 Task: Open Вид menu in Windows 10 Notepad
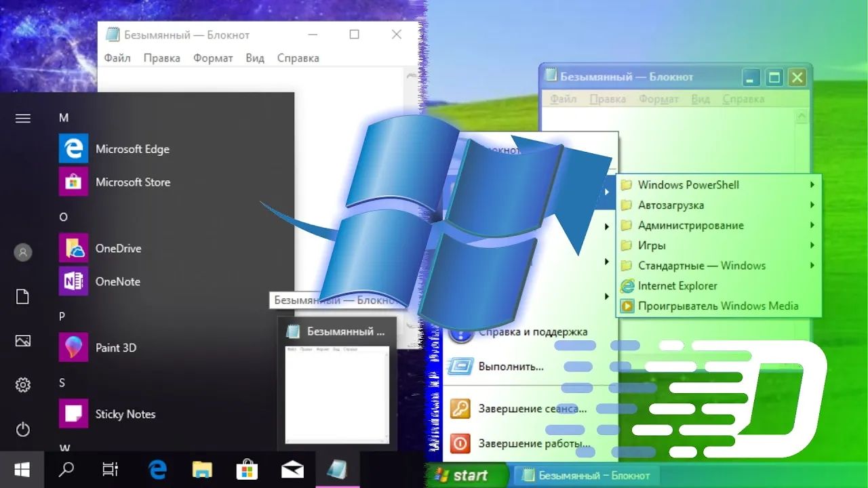[255, 58]
